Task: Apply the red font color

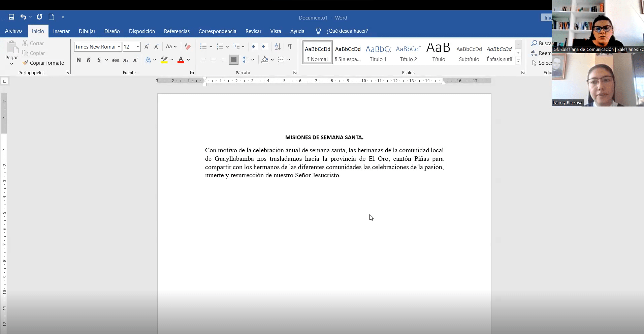Action: tap(181, 60)
